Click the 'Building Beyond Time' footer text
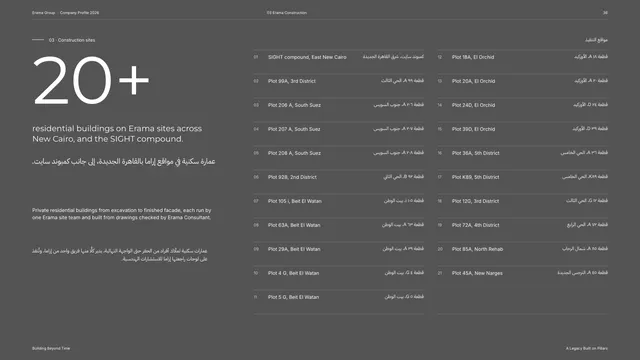Image resolution: width=640 pixels, height=360 pixels. (x=51, y=349)
